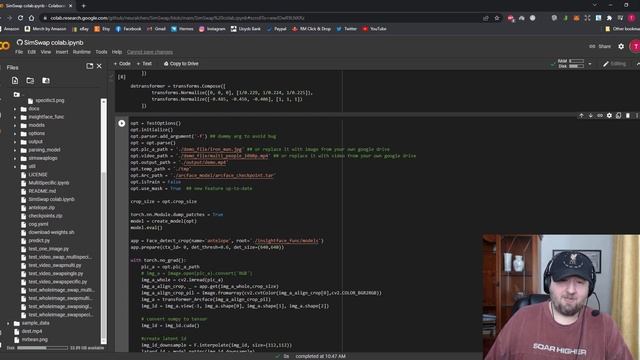Viewport: 640px width, 360px height.
Task: Expand the sample_data folder
Action: coord(8,323)
